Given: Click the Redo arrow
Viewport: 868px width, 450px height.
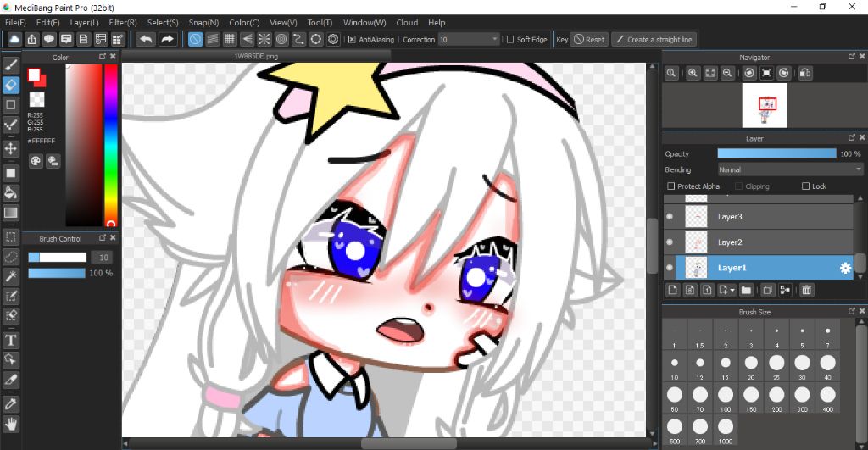Looking at the screenshot, I should (x=167, y=39).
